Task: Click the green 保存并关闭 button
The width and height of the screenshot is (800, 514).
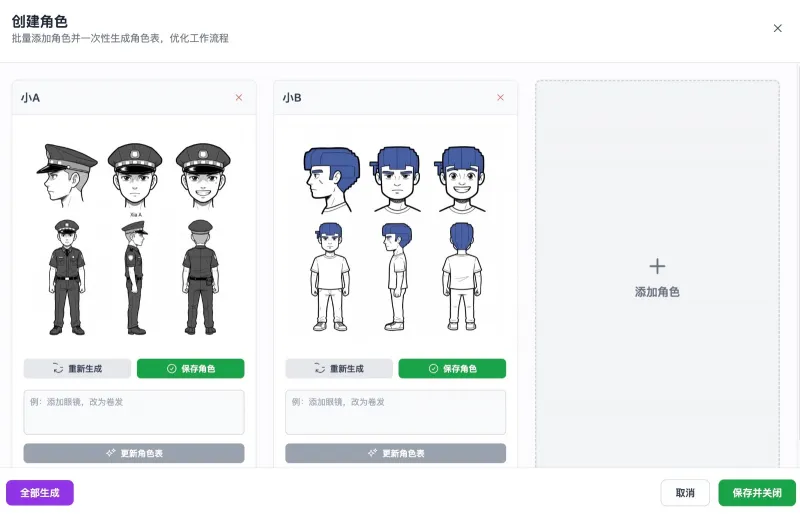Action: click(x=757, y=493)
